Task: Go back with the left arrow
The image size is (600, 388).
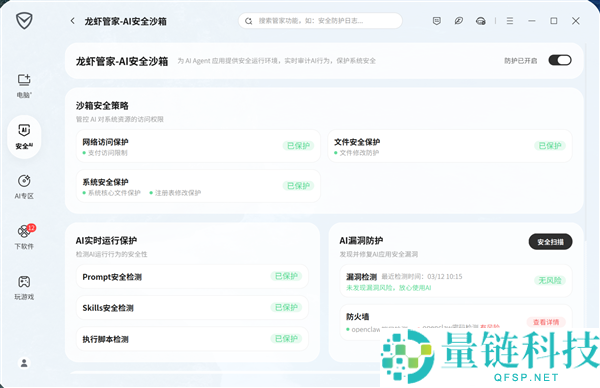Action: 73,21
